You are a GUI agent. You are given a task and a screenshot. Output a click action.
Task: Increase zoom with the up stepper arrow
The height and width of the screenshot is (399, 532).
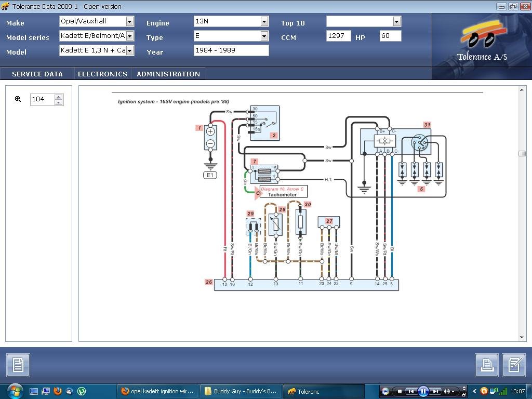pyautogui.click(x=59, y=97)
